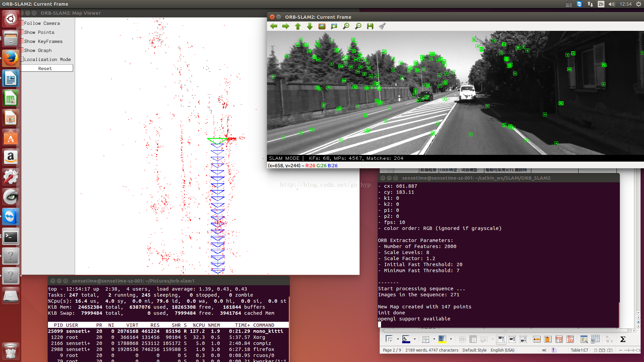Viewport: 644px width, 362px height.
Task: Delete table column in Writer toolbar
Action: pos(570,339)
